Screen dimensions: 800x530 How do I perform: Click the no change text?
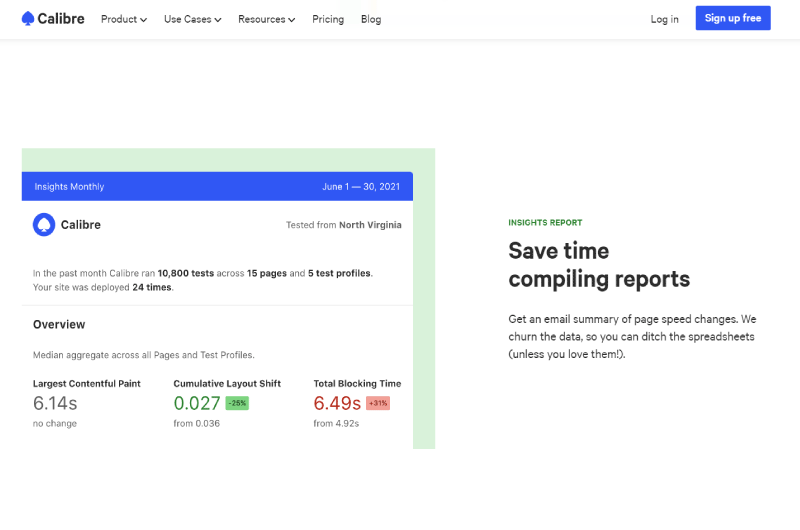tap(55, 423)
